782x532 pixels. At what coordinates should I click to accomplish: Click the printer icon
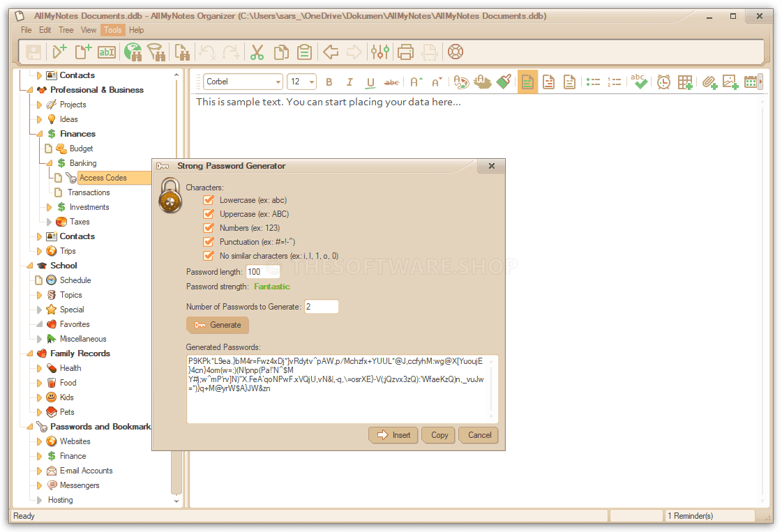click(x=405, y=52)
